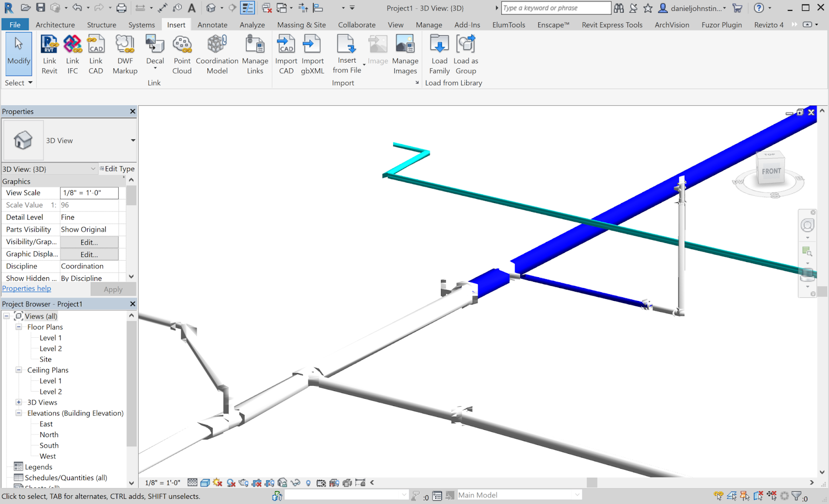
Task: Toggle sun path in view control bar
Action: coord(218,482)
